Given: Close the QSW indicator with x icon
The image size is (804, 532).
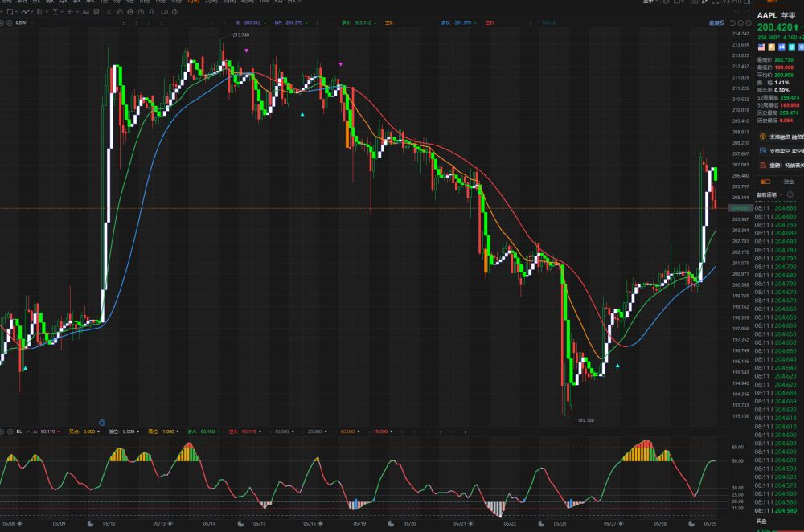Looking at the screenshot, I should pos(9,23).
